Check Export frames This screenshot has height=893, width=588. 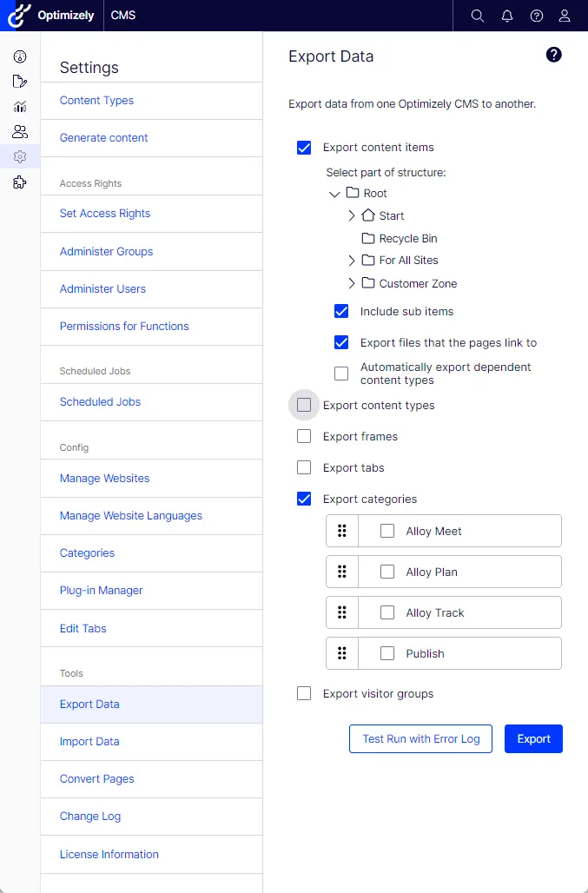tap(304, 436)
